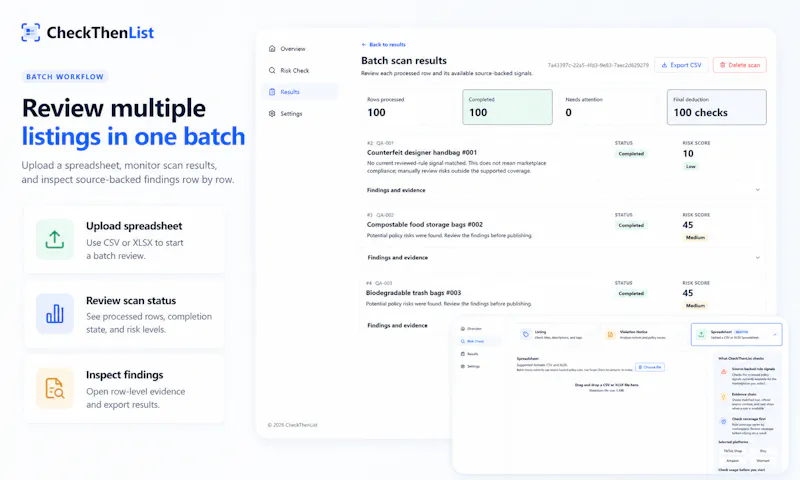800x480 pixels.
Task: Click the Upload spreadsheet green upload icon
Action: [55, 239]
